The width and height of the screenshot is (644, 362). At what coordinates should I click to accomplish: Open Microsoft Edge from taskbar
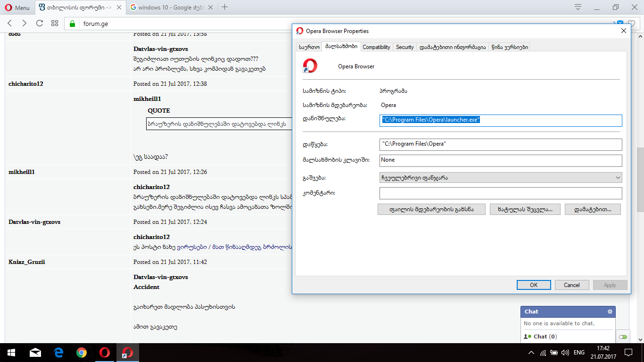58,353
